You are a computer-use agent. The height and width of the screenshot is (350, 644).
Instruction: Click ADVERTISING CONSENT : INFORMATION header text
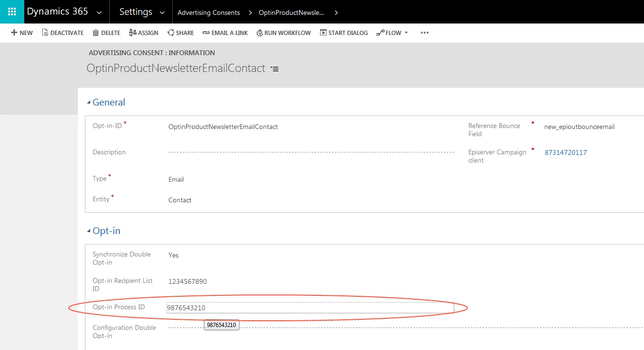tap(152, 53)
